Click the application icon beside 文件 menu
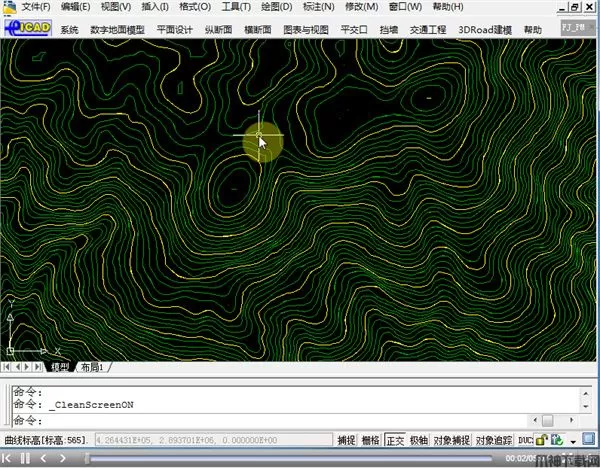The height and width of the screenshot is (468, 600). point(9,7)
